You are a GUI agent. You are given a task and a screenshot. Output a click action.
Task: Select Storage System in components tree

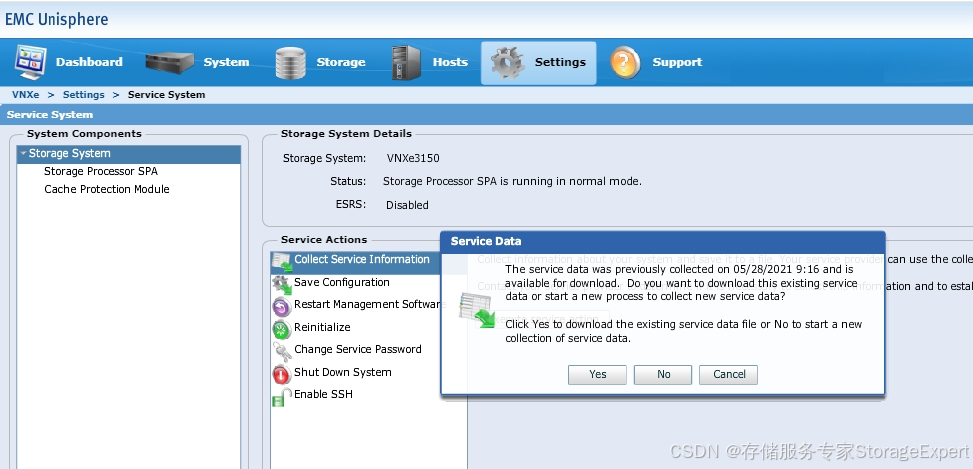[x=129, y=154]
